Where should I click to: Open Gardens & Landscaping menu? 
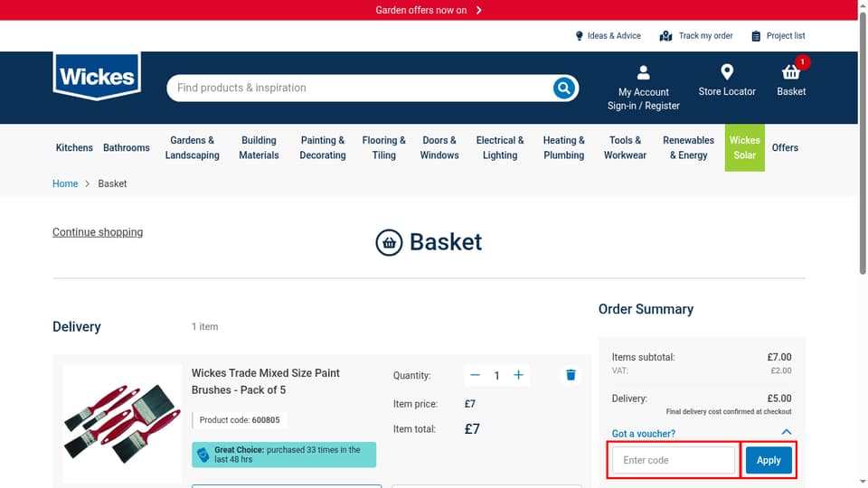(192, 147)
